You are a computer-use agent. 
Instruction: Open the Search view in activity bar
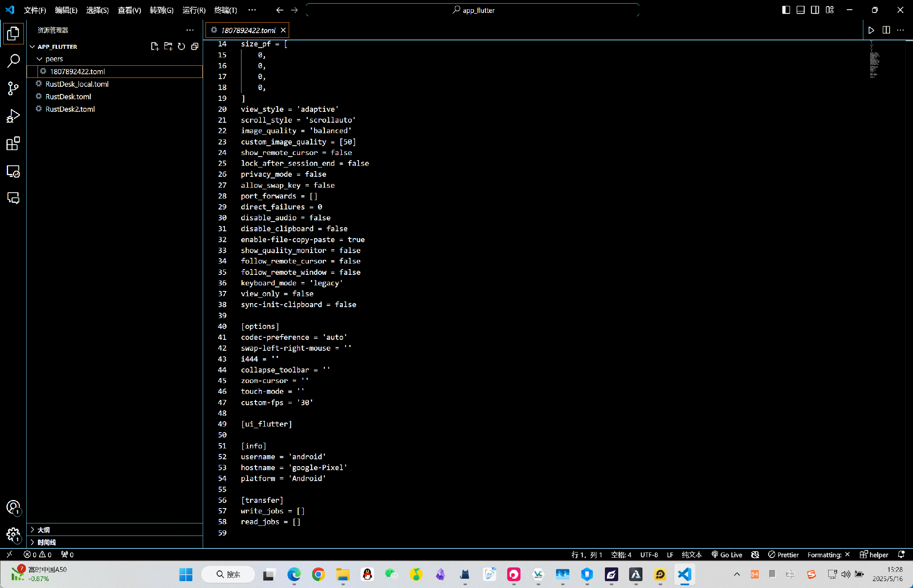13,61
